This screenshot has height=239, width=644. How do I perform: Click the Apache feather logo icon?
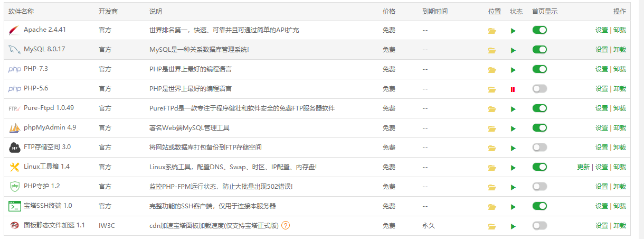point(14,31)
